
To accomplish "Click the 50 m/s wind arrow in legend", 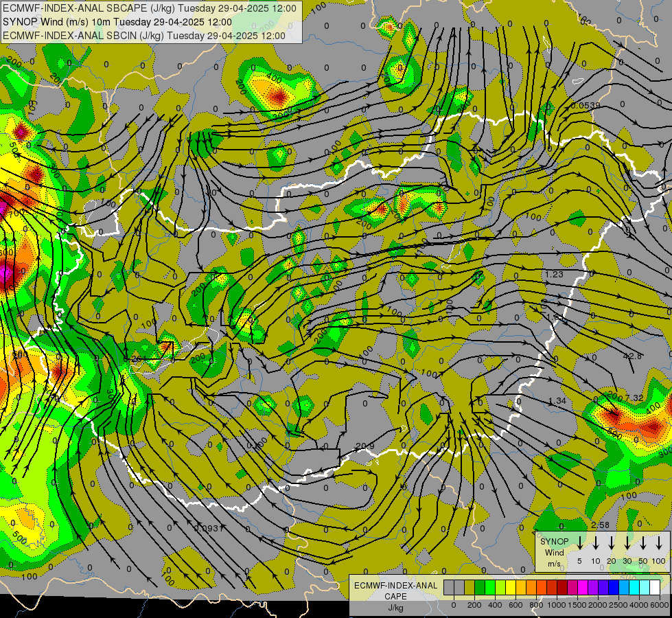I will point(643,543).
